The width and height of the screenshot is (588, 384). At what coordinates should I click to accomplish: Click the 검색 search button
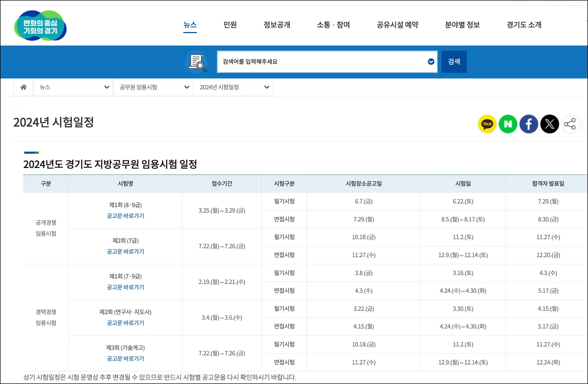tap(454, 62)
